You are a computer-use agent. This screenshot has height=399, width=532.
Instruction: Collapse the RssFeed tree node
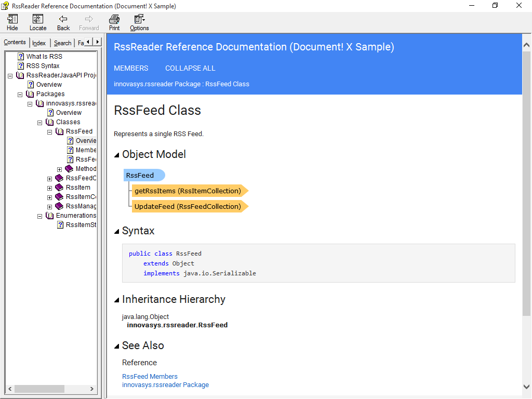[x=49, y=132]
